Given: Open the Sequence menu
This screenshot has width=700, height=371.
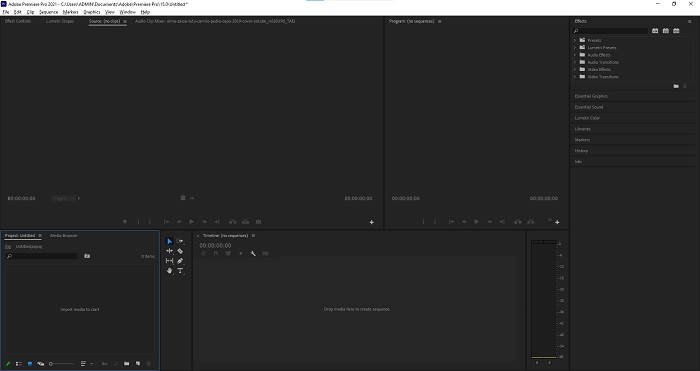Looking at the screenshot, I should tap(48, 12).
